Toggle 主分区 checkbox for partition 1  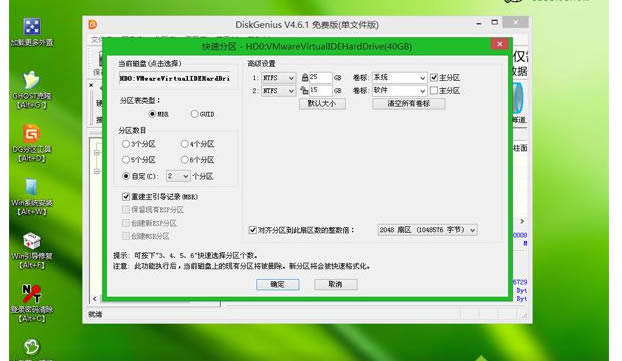tap(434, 78)
